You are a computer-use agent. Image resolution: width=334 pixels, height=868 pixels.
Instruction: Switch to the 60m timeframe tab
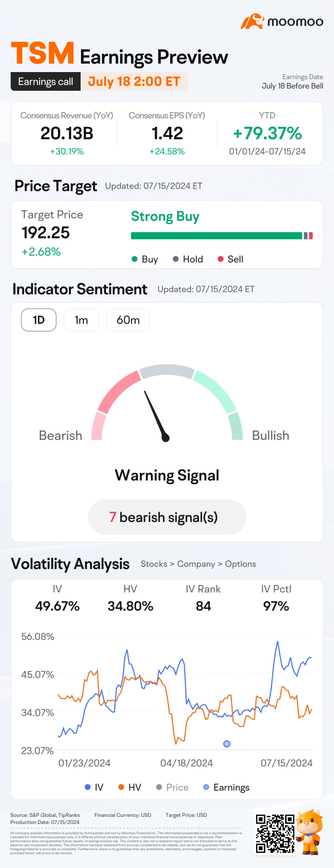click(128, 320)
